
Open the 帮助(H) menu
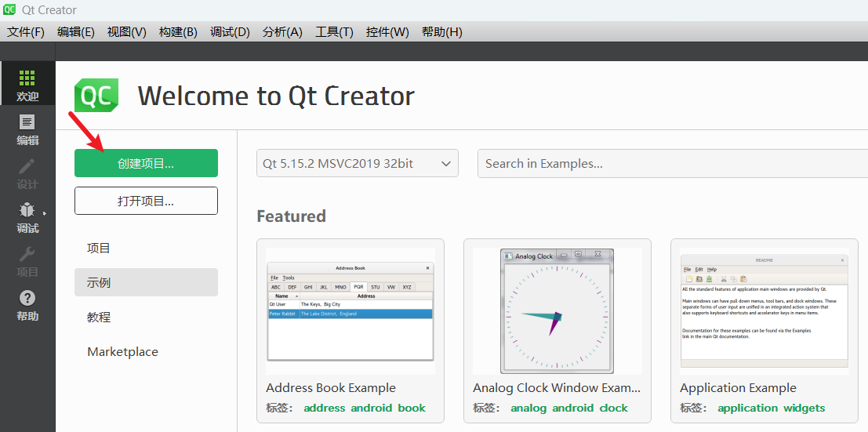point(441,32)
